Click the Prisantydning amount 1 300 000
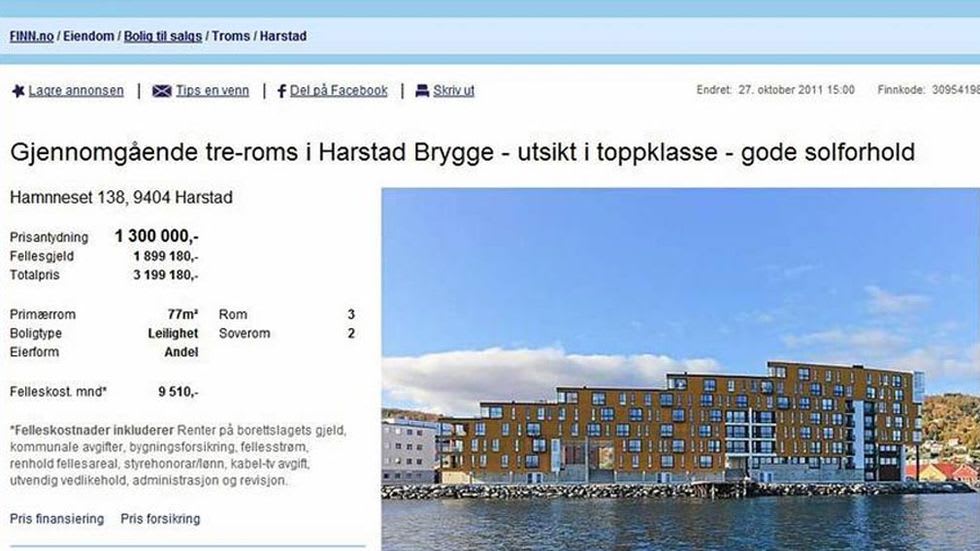This screenshot has width=980, height=551. pos(156,236)
